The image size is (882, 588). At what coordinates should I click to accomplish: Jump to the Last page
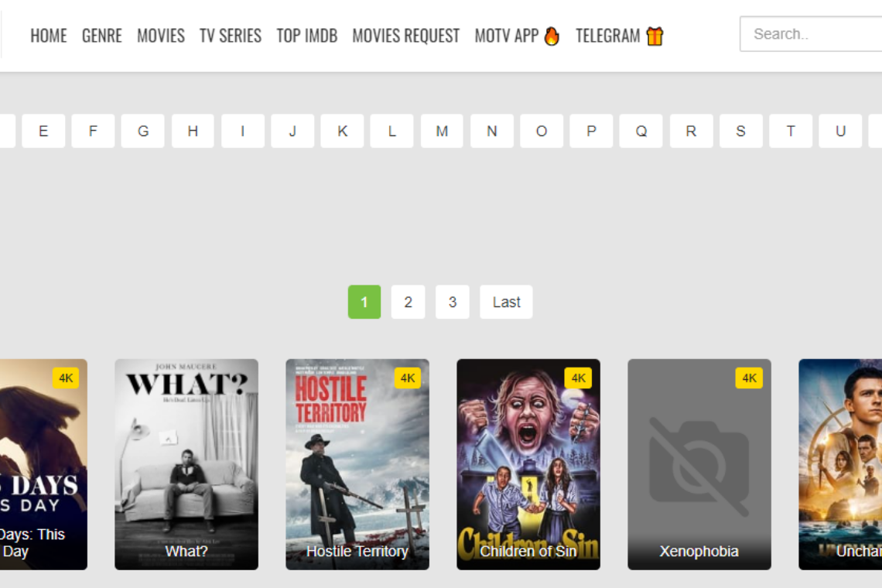coord(506,303)
